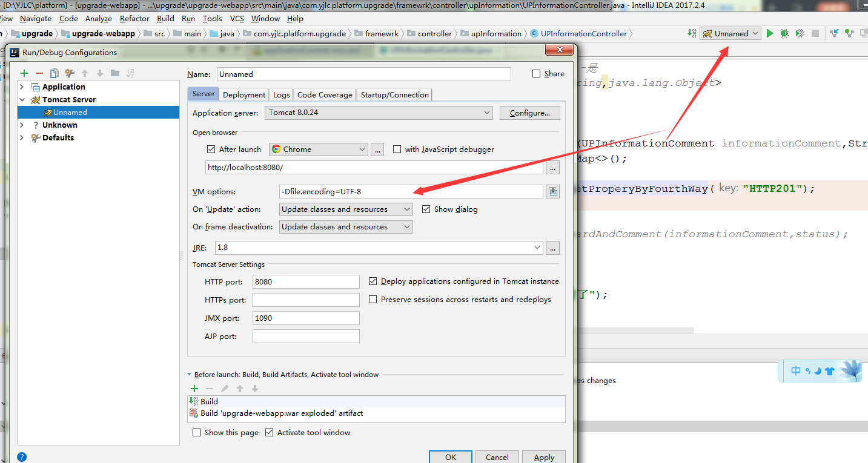Expand the Application node in configurations tree

click(22, 87)
